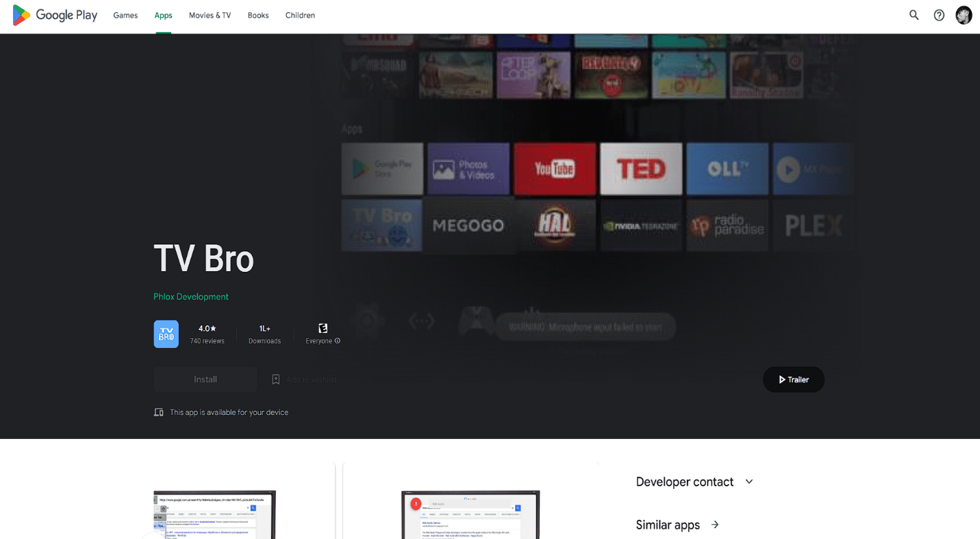Go to the Books tab
The height and width of the screenshot is (539, 980).
[x=258, y=15]
